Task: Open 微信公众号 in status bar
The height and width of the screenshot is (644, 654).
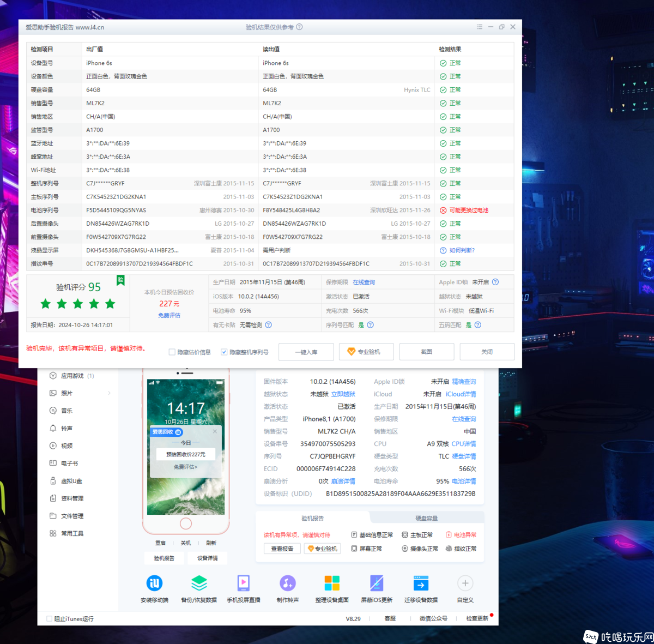Action: click(x=433, y=619)
